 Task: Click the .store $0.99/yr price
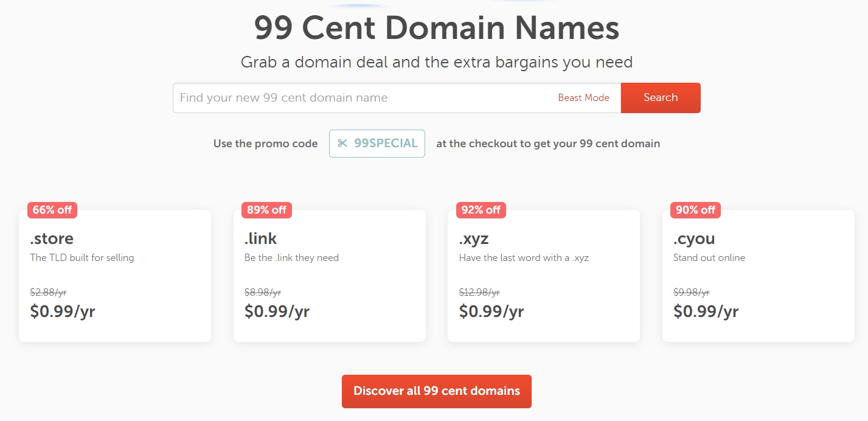[x=63, y=311]
